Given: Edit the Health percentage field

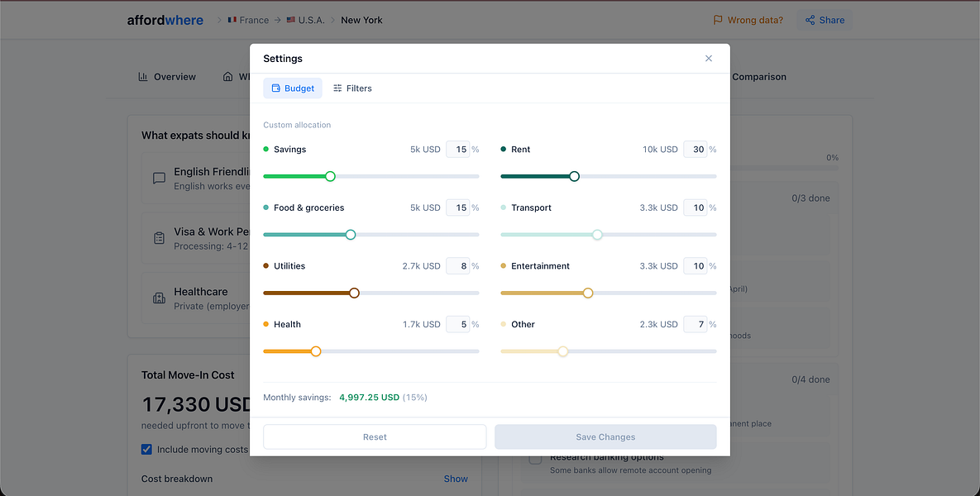Looking at the screenshot, I should (x=457, y=324).
